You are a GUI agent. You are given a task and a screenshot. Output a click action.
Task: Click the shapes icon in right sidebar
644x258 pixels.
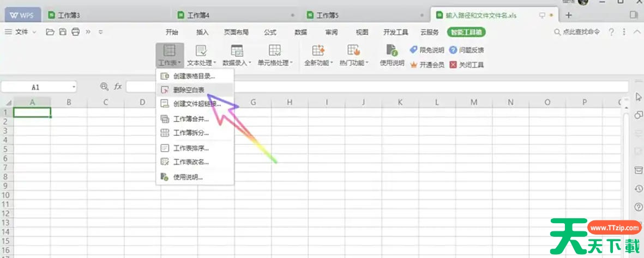(638, 114)
